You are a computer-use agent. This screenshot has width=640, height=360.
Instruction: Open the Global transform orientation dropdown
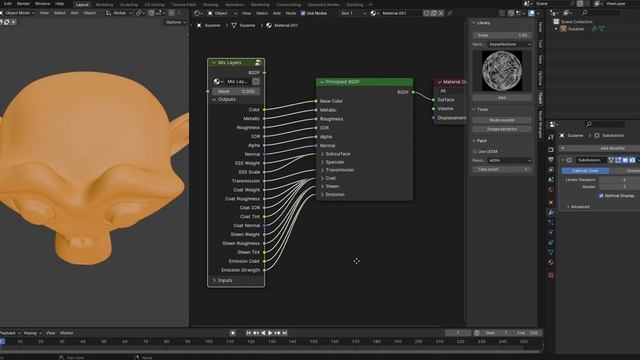click(x=119, y=13)
